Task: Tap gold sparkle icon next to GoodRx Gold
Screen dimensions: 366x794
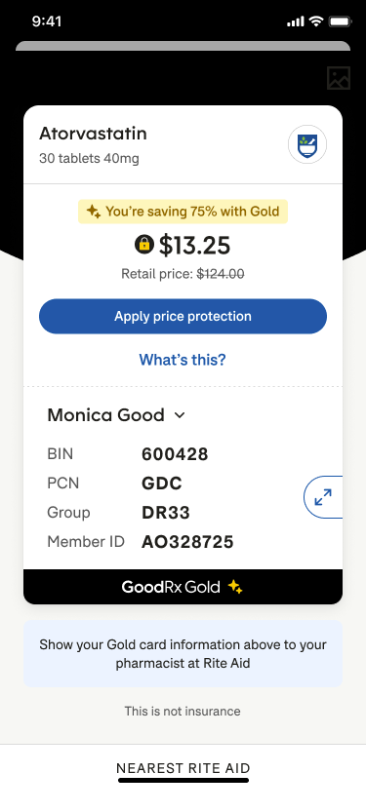Action: tap(235, 587)
